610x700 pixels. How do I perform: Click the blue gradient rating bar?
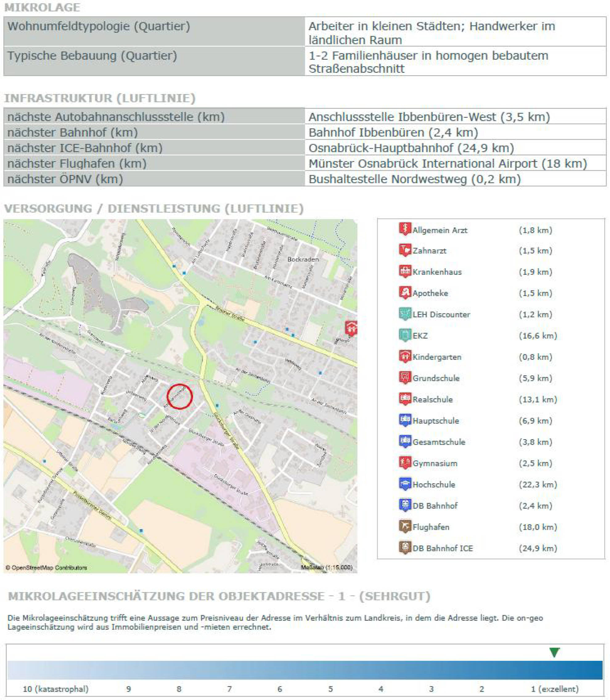coord(305,670)
